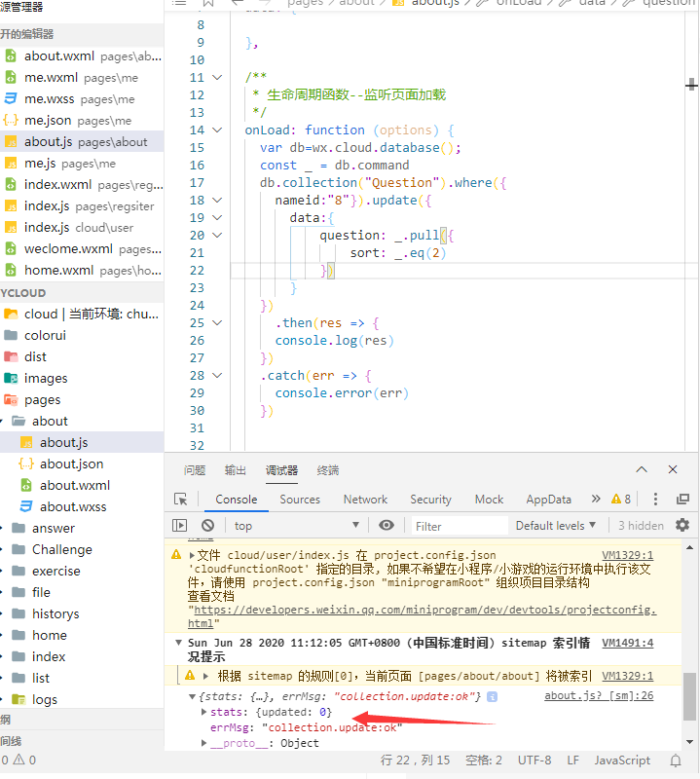This screenshot has width=700, height=779.
Task: Expand the historys folder
Action: (82, 613)
